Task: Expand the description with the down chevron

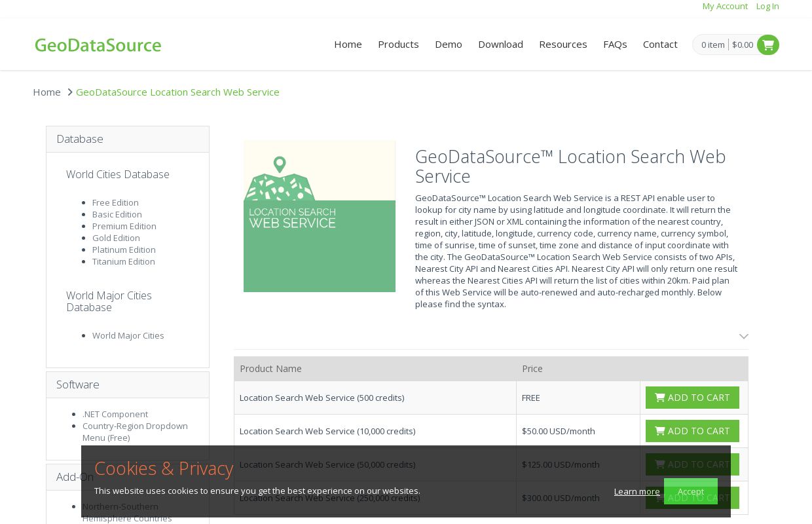Action: 744,336
